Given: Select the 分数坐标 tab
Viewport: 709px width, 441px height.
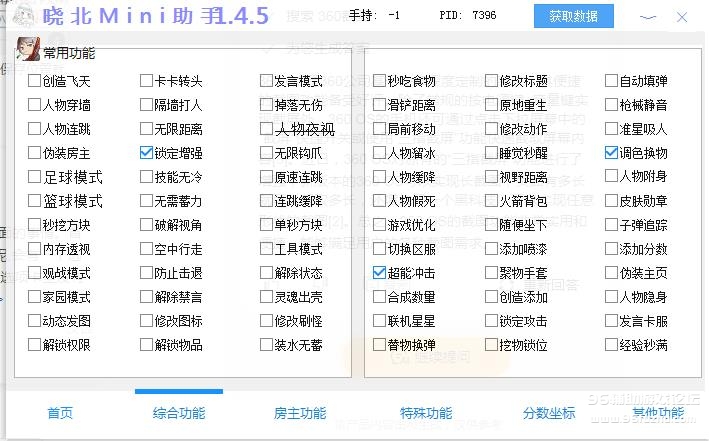Looking at the screenshot, I should (549, 413).
